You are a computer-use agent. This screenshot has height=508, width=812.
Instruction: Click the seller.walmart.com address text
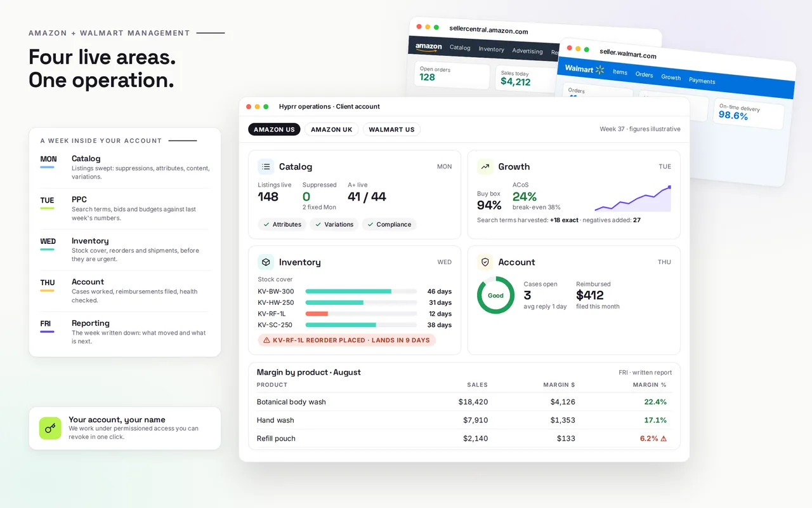tap(627, 54)
